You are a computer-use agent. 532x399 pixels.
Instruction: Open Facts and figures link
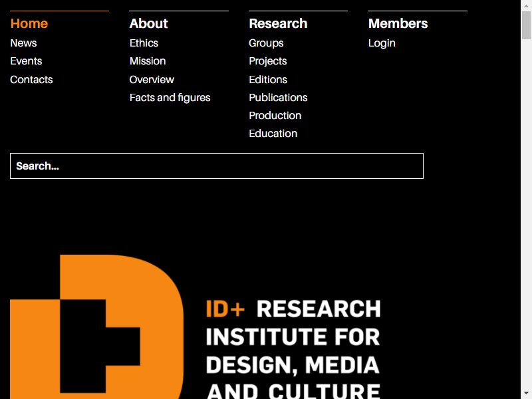[170, 98]
